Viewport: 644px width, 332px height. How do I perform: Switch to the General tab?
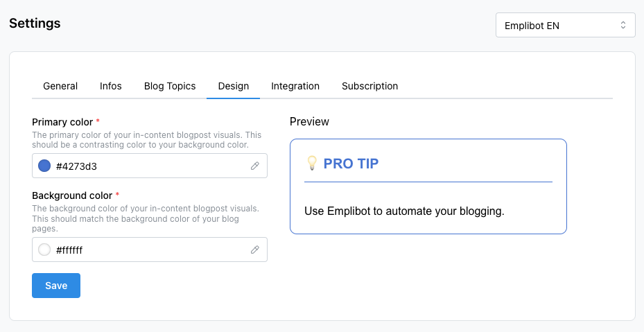click(x=60, y=86)
